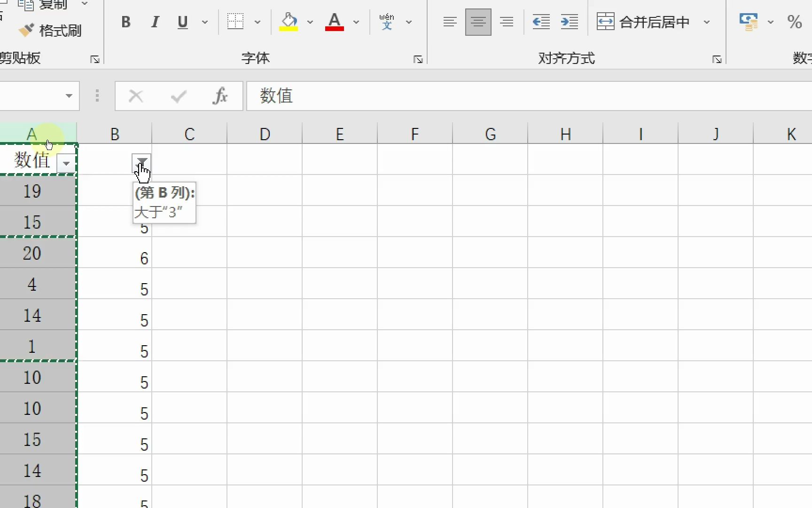Image resolution: width=812 pixels, height=508 pixels.
Task: Toggle italic formatting
Action: (x=155, y=22)
